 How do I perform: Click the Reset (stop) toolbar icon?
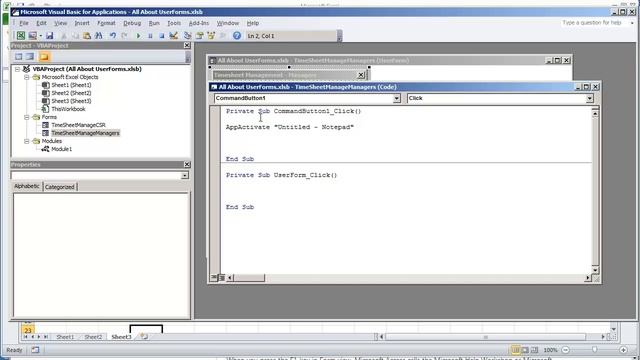[x=162, y=36]
